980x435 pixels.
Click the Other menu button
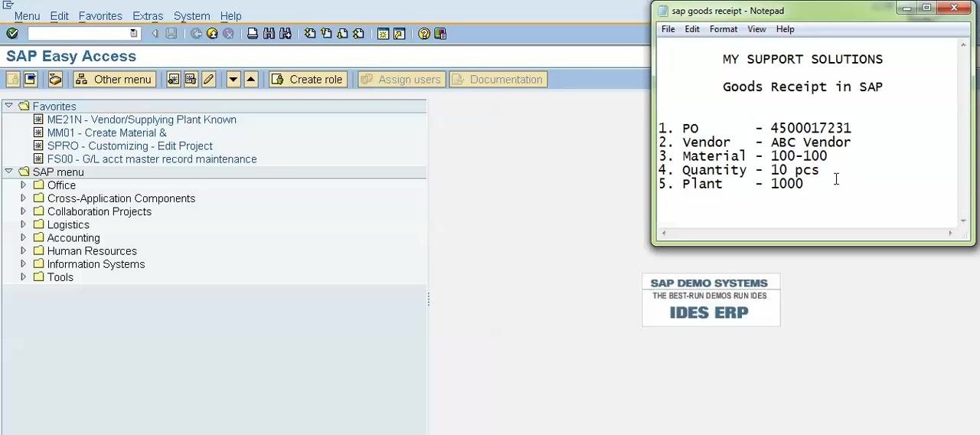(x=114, y=79)
